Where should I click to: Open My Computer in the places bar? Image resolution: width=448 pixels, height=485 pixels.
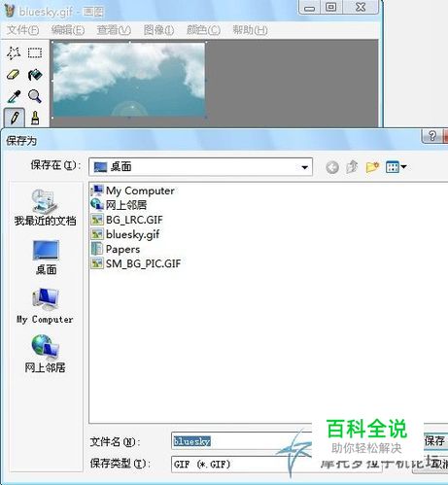point(45,306)
